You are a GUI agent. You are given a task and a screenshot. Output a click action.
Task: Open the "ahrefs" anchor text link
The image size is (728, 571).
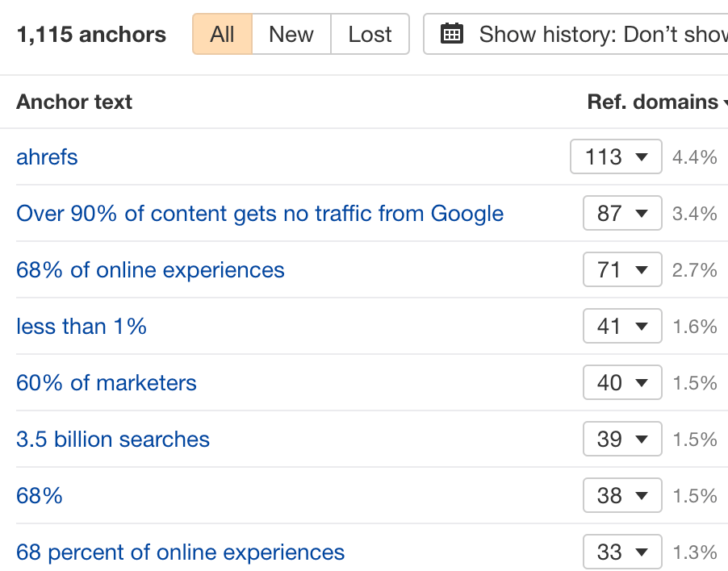pyautogui.click(x=47, y=156)
